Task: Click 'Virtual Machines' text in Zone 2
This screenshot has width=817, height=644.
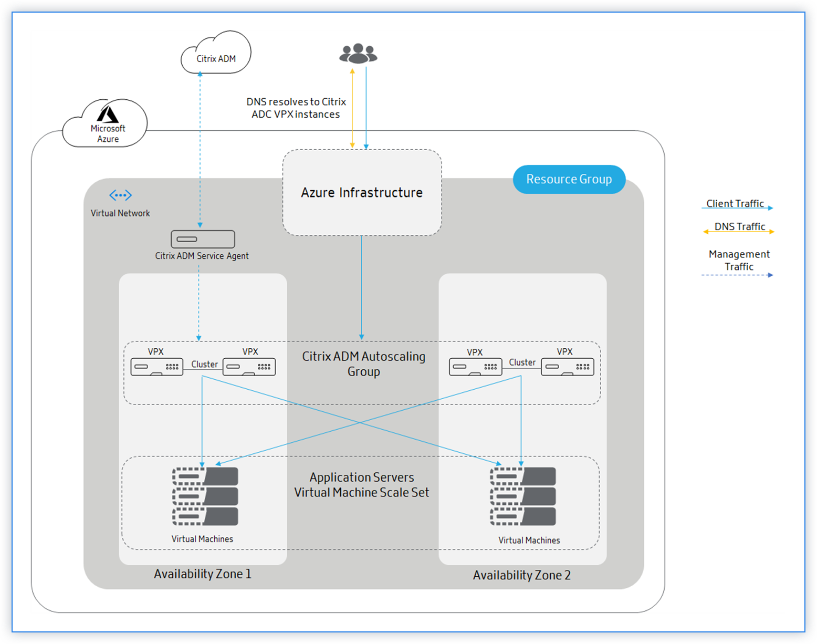Action: point(529,541)
